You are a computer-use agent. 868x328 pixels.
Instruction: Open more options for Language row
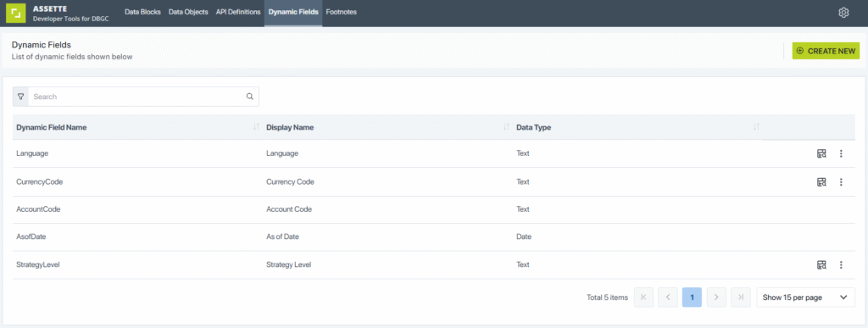pyautogui.click(x=841, y=153)
